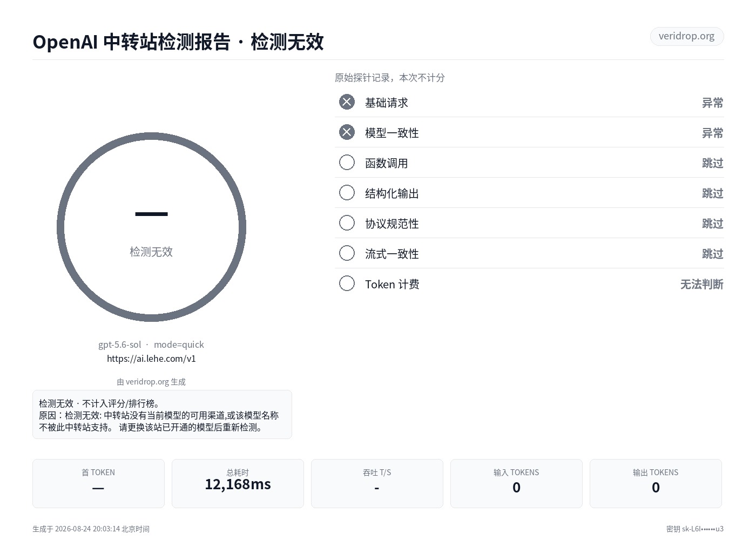Click the 异常 status on 基础请求 row
Screen dimensions: 756x540
[712, 103]
